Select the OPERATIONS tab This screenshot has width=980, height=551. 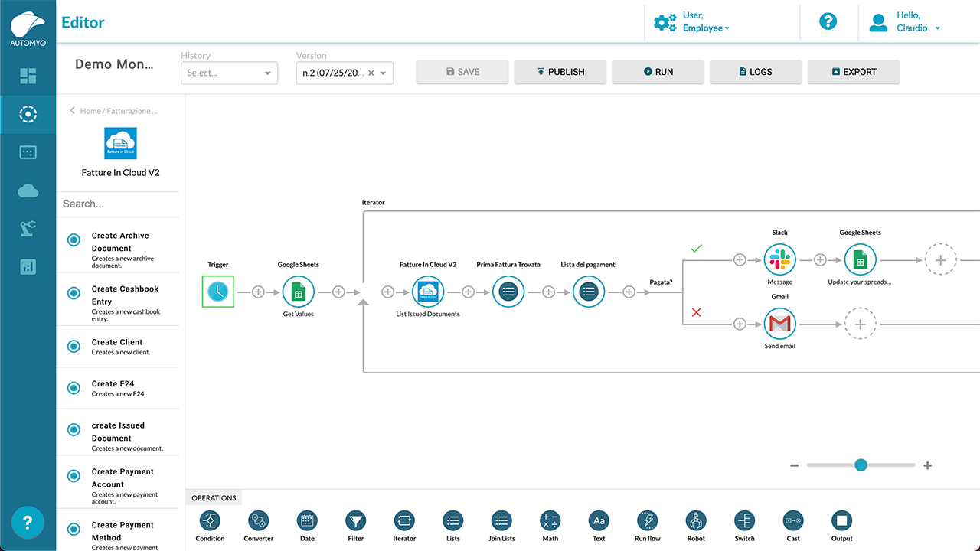coord(214,497)
